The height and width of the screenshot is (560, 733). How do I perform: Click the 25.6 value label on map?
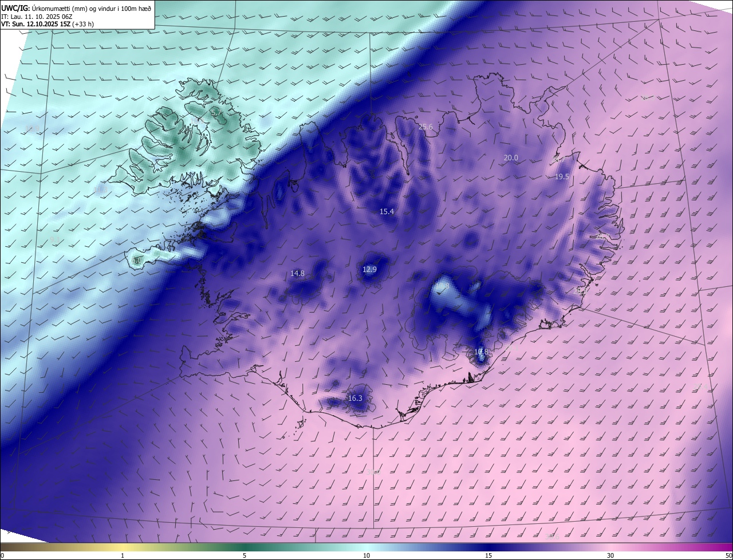(425, 127)
